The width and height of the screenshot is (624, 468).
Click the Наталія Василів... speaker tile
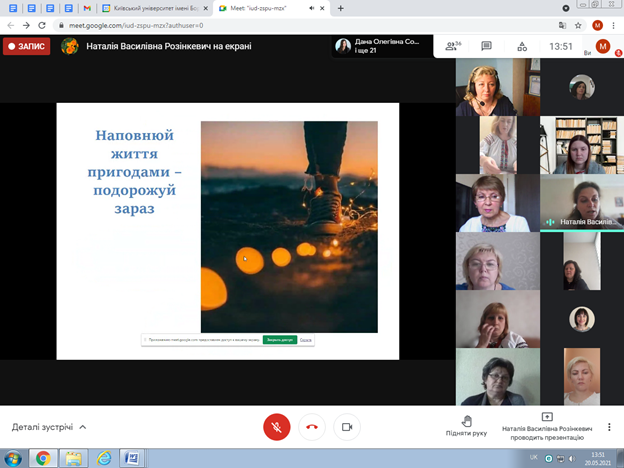[x=582, y=203]
